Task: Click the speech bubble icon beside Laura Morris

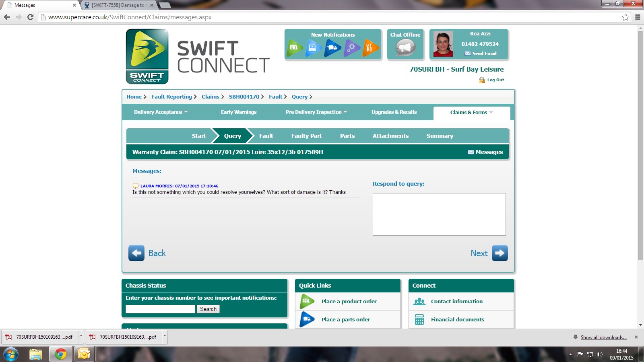Action: [136, 186]
